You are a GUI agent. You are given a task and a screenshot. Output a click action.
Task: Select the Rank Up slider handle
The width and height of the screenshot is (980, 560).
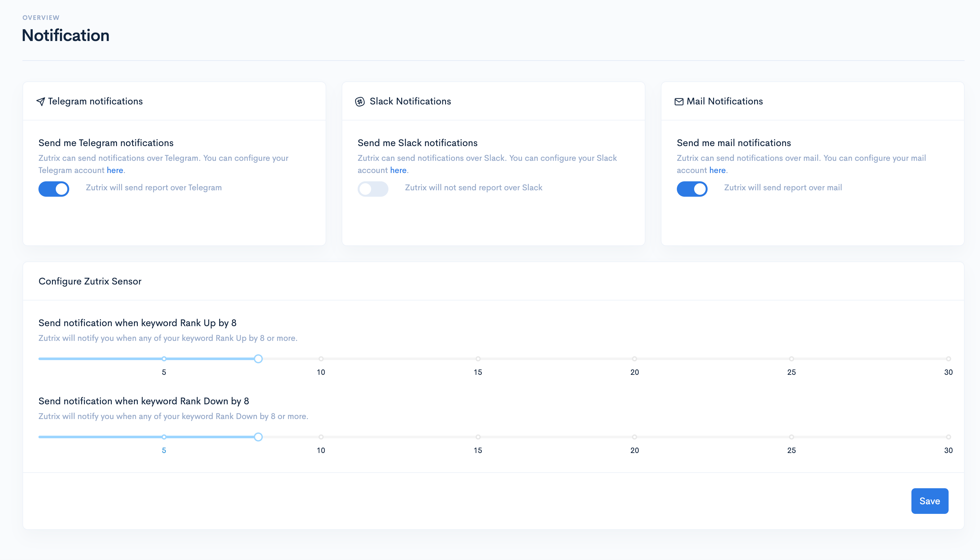[259, 358]
